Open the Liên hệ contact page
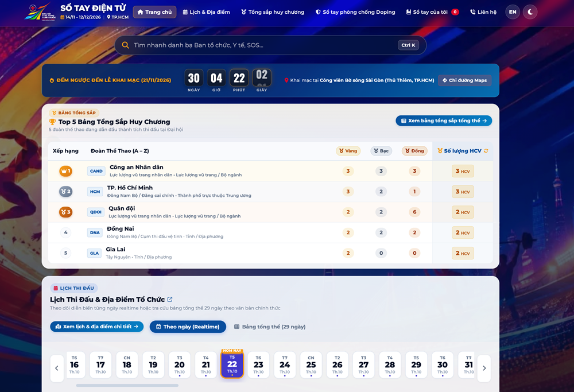This screenshot has width=574, height=392. (x=483, y=12)
